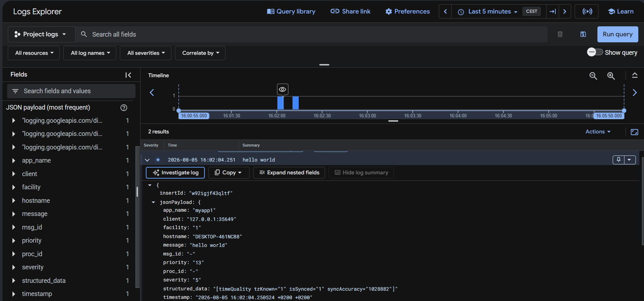Sort by Severity column header

click(x=151, y=145)
